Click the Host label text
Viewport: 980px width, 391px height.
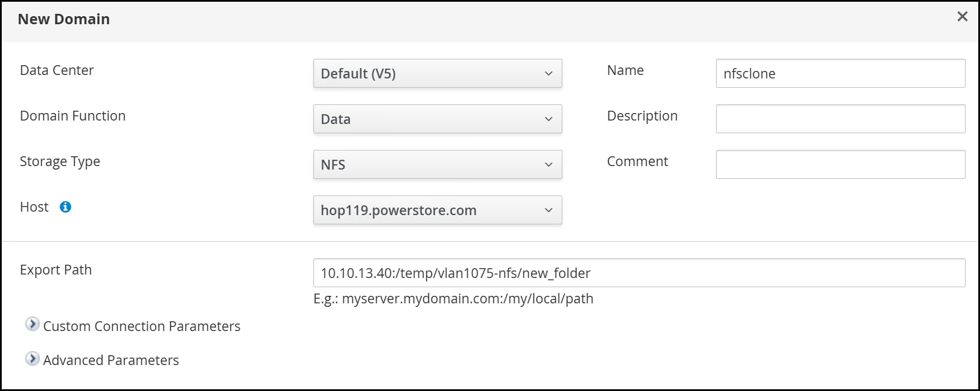(35, 207)
